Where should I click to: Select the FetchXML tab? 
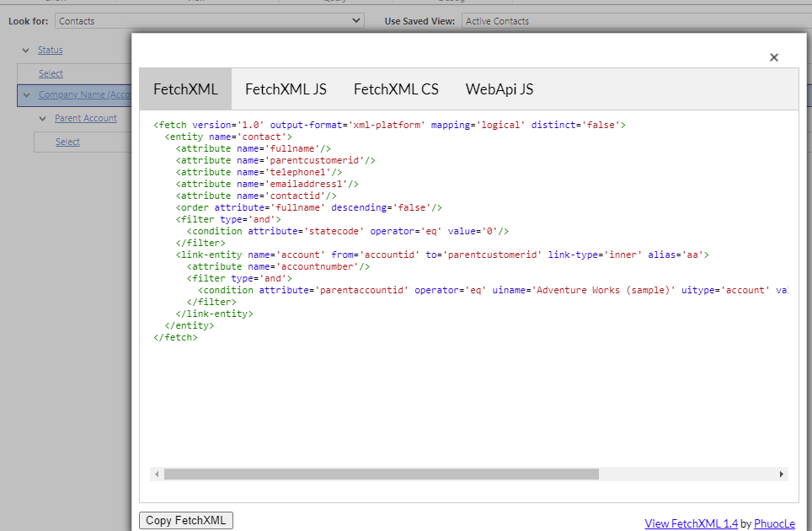click(x=185, y=88)
